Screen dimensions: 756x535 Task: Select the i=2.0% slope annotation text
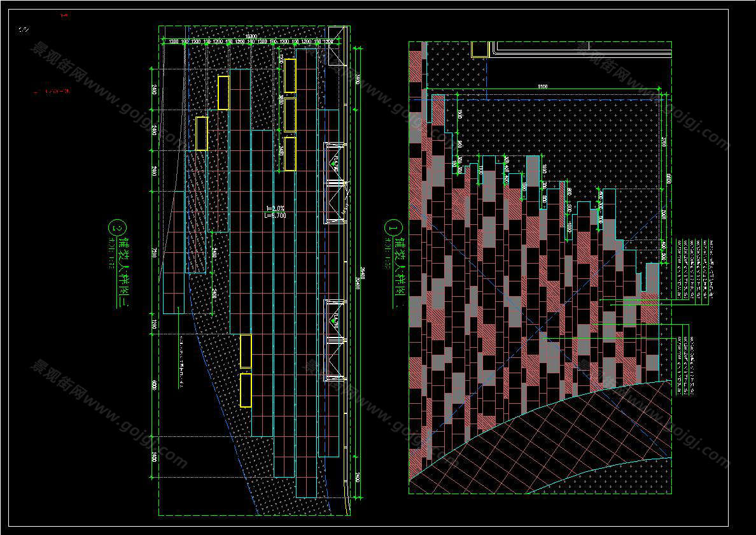(276, 208)
